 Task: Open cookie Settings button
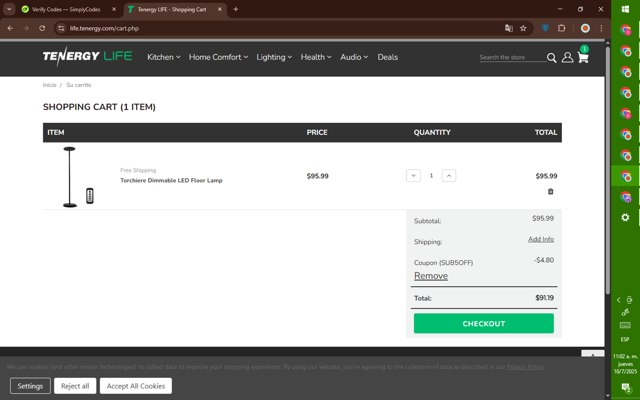point(30,386)
